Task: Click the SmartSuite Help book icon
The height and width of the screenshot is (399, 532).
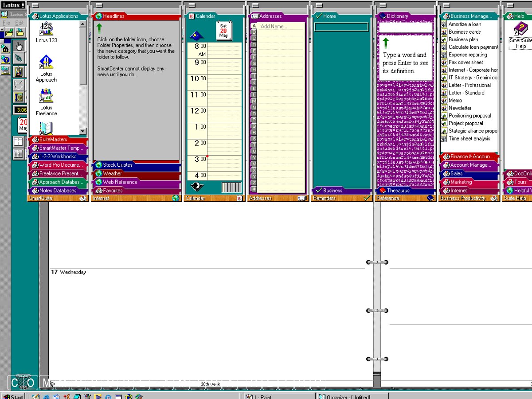Action: coord(520,30)
